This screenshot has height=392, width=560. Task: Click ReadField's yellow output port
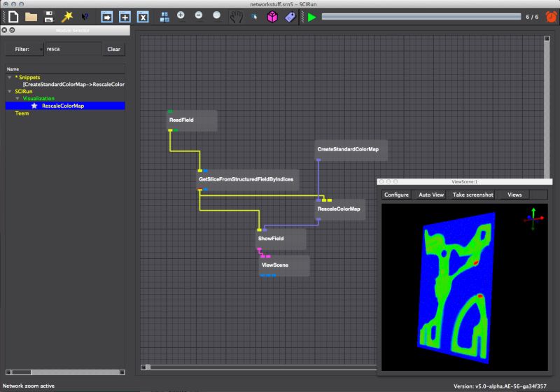pos(170,130)
